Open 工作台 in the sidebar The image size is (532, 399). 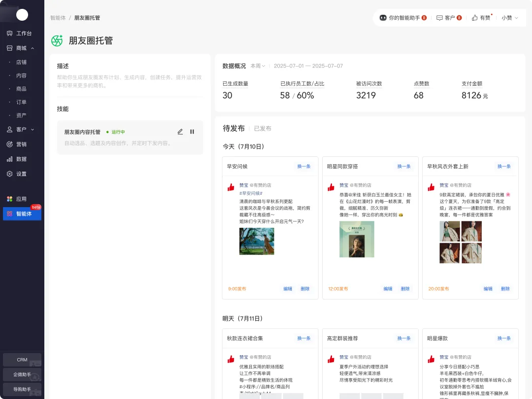[23, 34]
